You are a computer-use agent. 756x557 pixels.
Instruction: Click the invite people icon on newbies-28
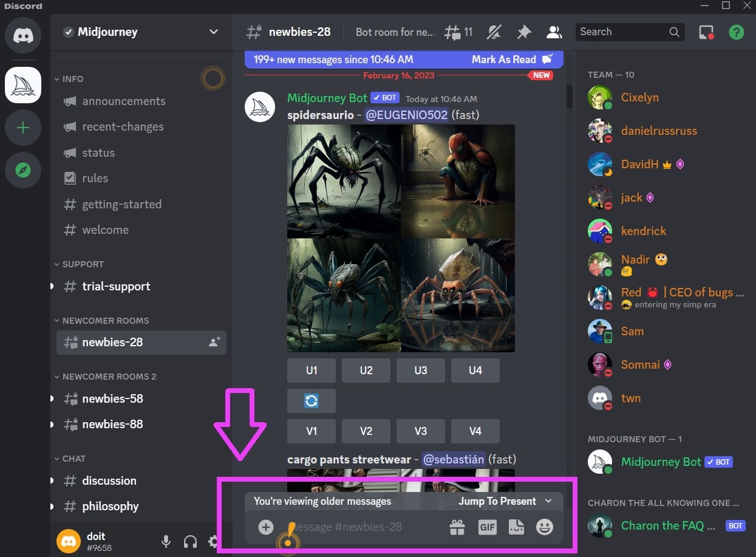[214, 342]
